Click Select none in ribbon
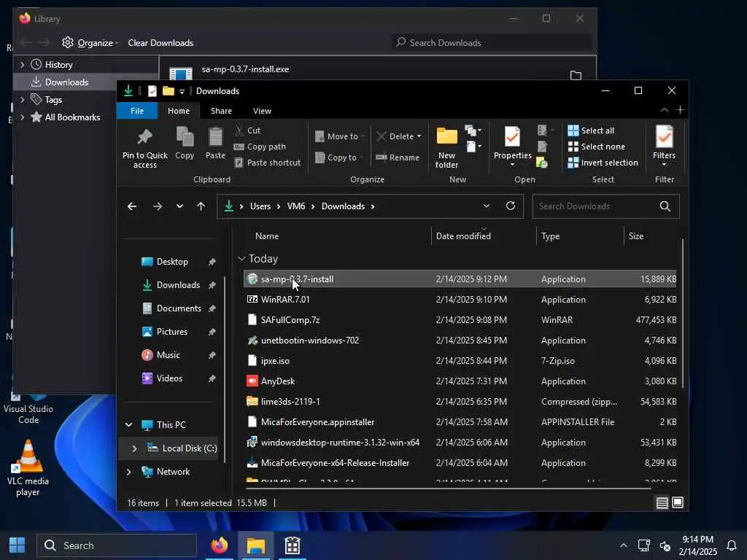Image resolution: width=747 pixels, height=560 pixels. 597,147
